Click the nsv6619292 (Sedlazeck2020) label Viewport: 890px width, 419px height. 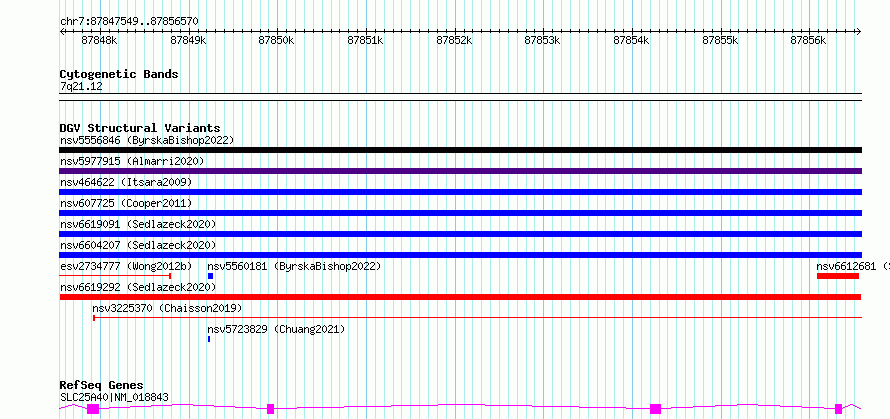(138, 287)
